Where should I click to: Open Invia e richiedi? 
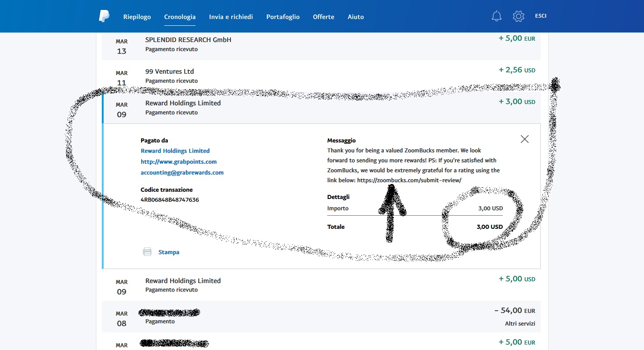tap(231, 17)
